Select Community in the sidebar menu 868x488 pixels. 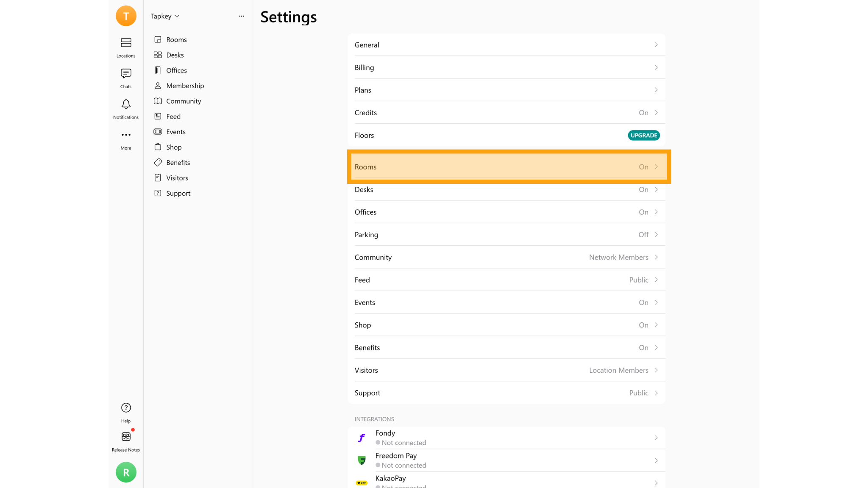(184, 101)
